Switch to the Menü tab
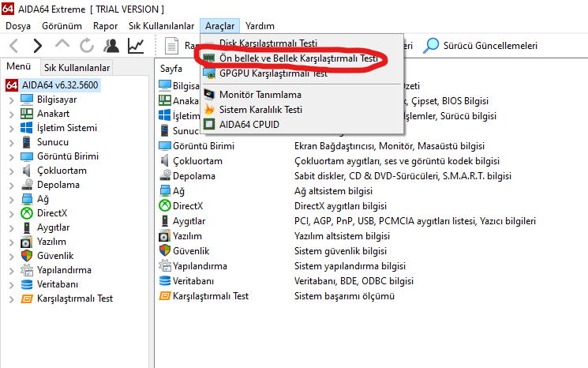This screenshot has width=588, height=368. [18, 67]
